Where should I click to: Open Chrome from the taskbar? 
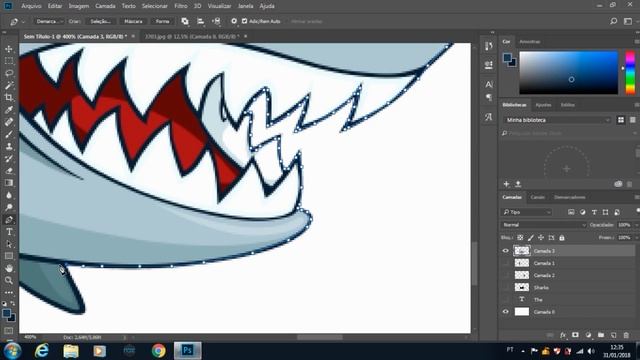coord(158,351)
